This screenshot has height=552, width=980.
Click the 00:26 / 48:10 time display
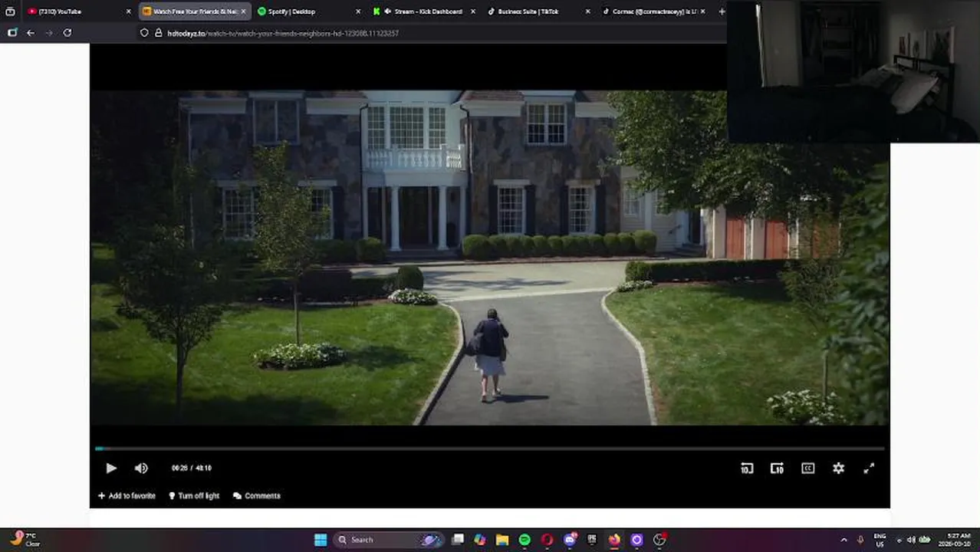[x=192, y=468]
